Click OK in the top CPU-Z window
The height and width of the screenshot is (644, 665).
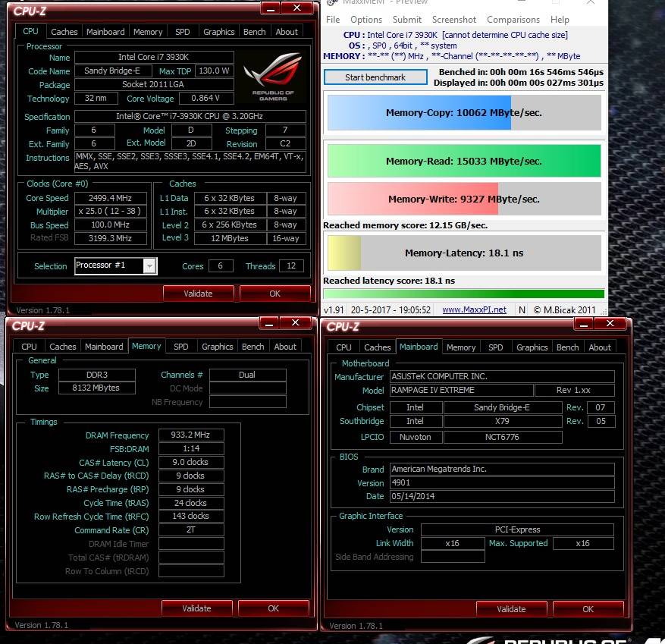[274, 294]
